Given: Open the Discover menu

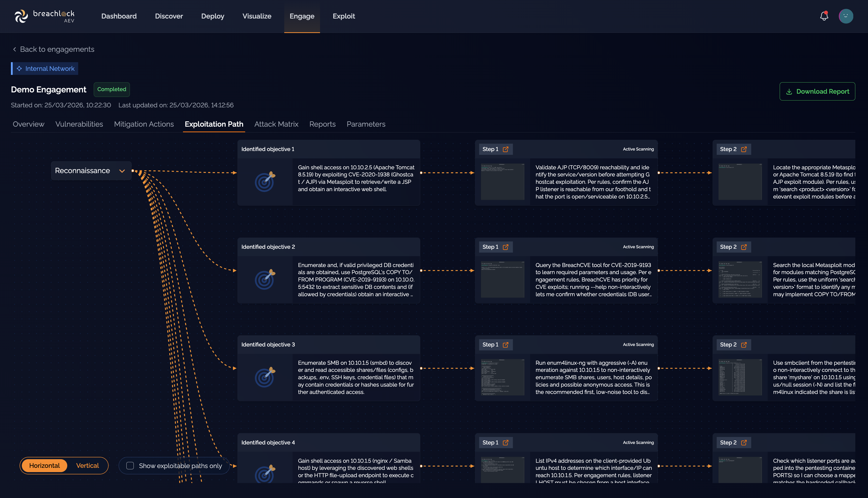Looking at the screenshot, I should pyautogui.click(x=169, y=16).
